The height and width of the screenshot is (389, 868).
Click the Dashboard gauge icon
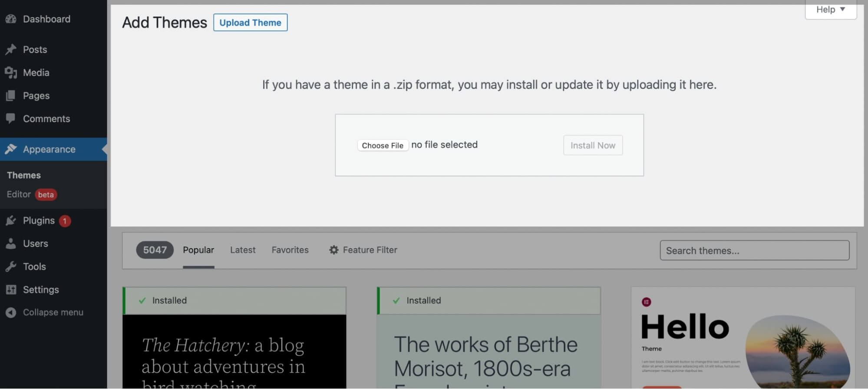pyautogui.click(x=11, y=19)
